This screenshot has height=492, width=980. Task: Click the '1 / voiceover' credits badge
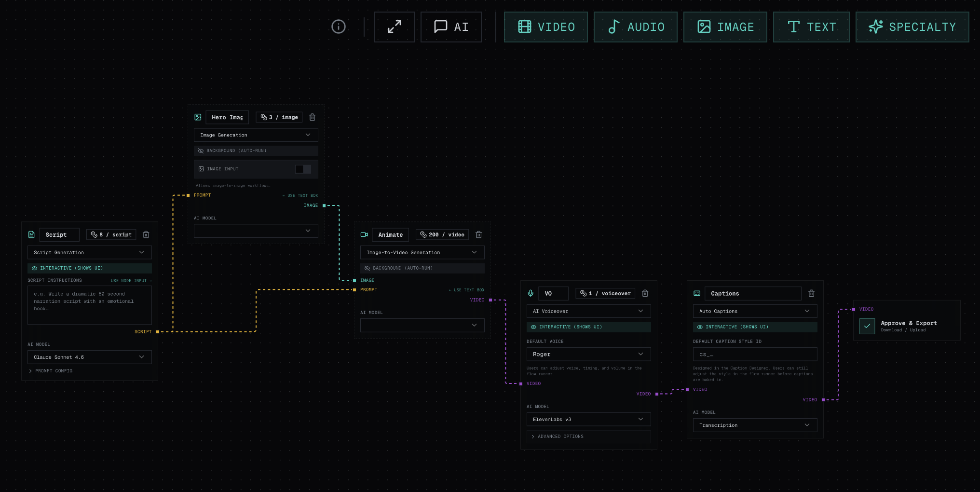[x=605, y=293]
